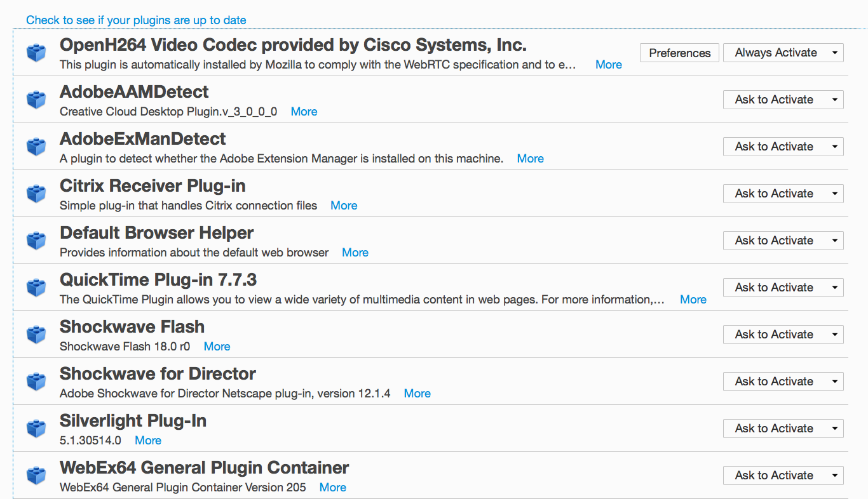The height and width of the screenshot is (499, 868).
Task: Change activation setting for Silverlight Plug-In
Action: 783,429
